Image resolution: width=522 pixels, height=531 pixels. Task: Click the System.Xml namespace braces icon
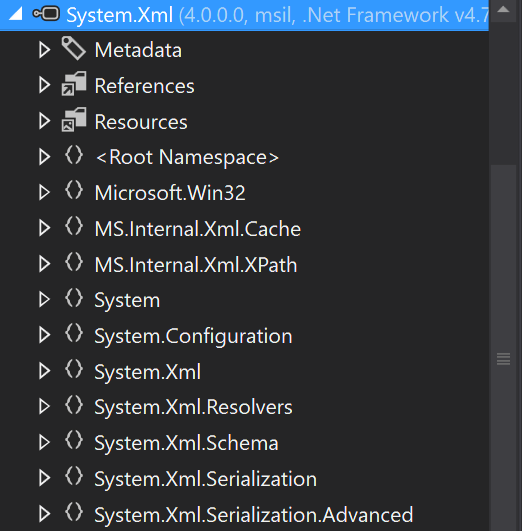(x=74, y=369)
